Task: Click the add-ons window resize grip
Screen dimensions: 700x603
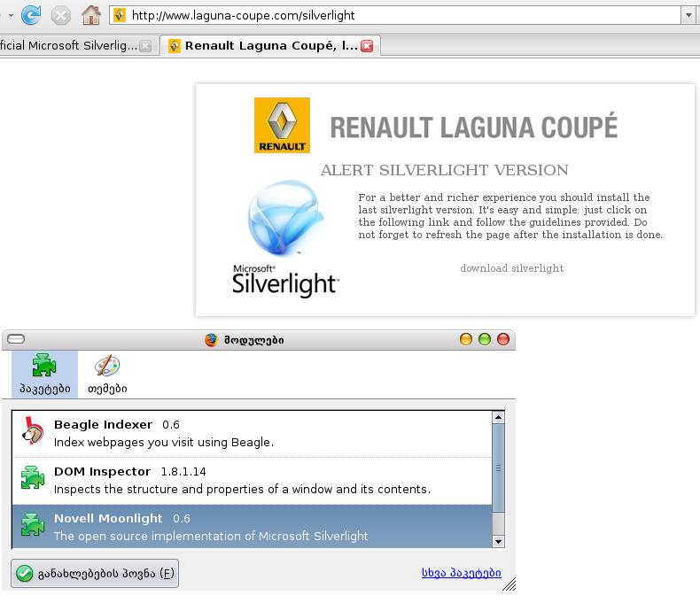Action: click(509, 584)
